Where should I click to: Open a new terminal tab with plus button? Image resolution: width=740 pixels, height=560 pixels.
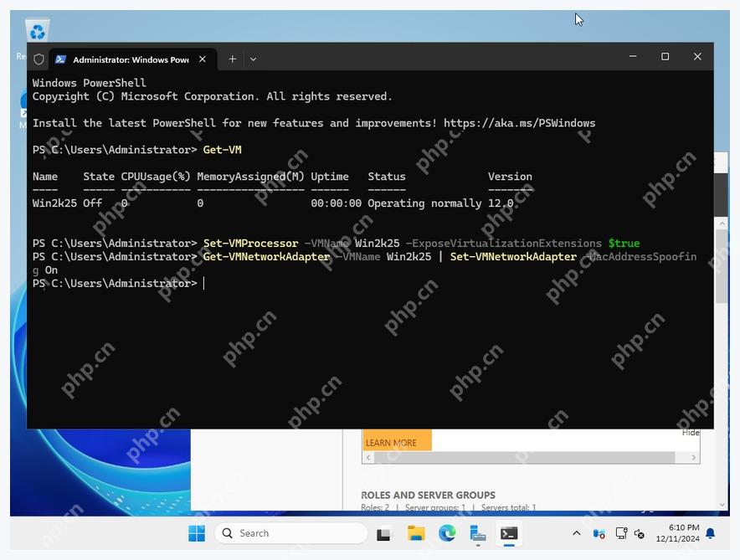pyautogui.click(x=232, y=59)
